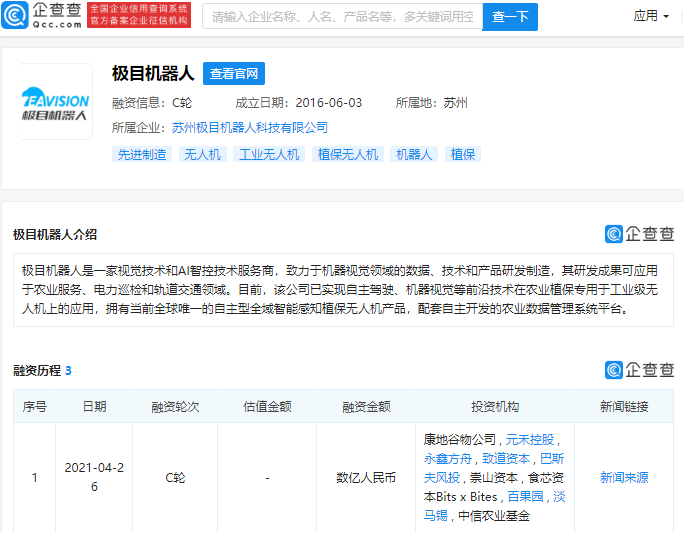The width and height of the screenshot is (684, 533).
Task: Click the 估值金额 column header
Action: (267, 407)
